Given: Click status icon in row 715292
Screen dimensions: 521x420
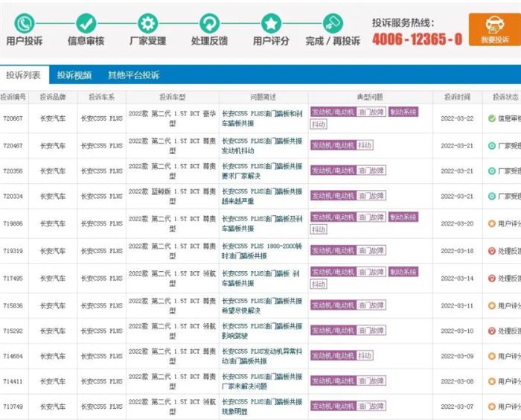Looking at the screenshot, I should (x=492, y=331).
